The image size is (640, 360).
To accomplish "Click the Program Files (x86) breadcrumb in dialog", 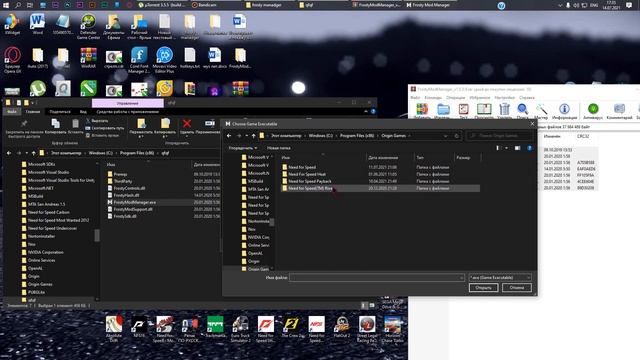I will point(357,136).
